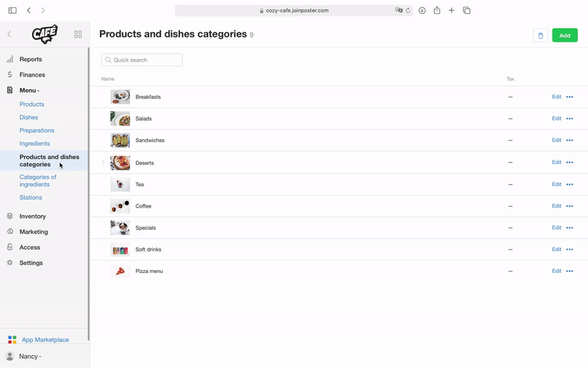Image resolution: width=588 pixels, height=368 pixels.
Task: Edit the Coffee category
Action: click(x=556, y=206)
